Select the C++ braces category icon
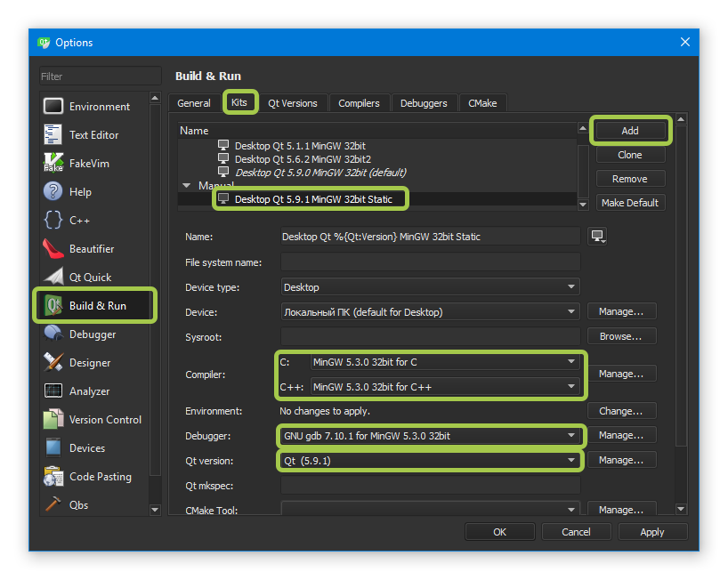Viewport: 728px width, 580px height. pyautogui.click(x=53, y=221)
